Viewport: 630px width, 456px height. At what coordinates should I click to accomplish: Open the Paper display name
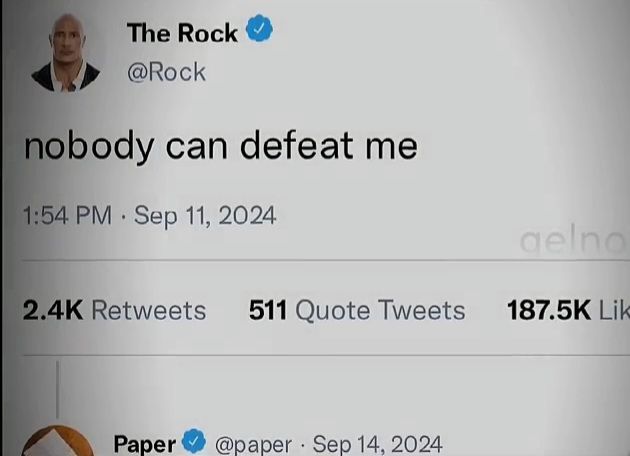pos(145,444)
